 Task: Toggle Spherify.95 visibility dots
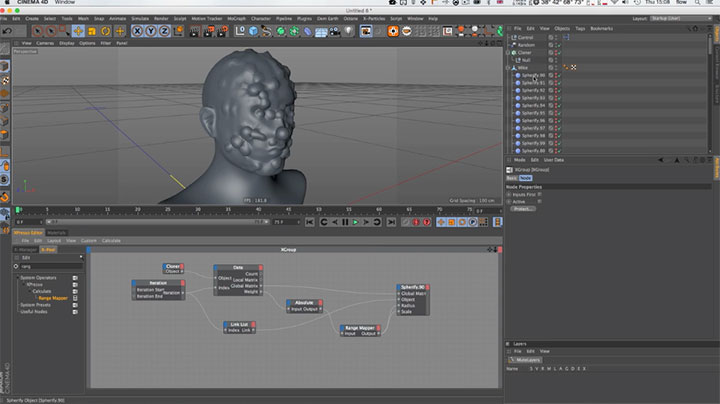(x=556, y=113)
